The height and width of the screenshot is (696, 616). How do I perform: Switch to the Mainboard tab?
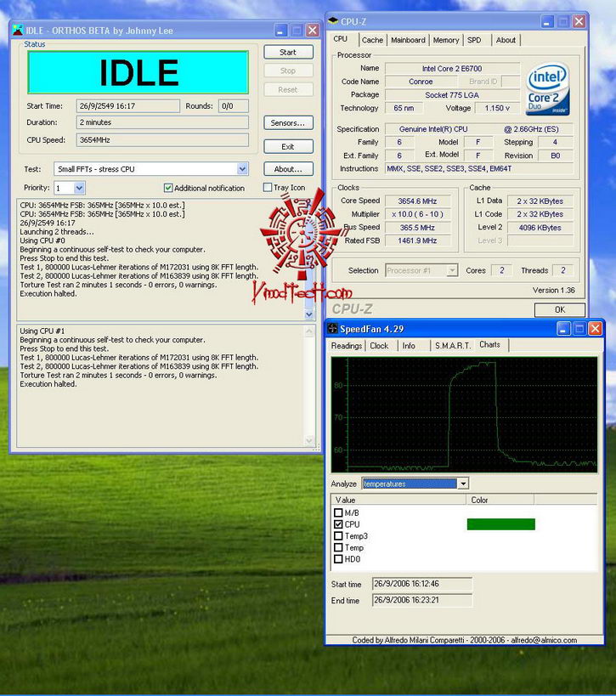tap(408, 40)
